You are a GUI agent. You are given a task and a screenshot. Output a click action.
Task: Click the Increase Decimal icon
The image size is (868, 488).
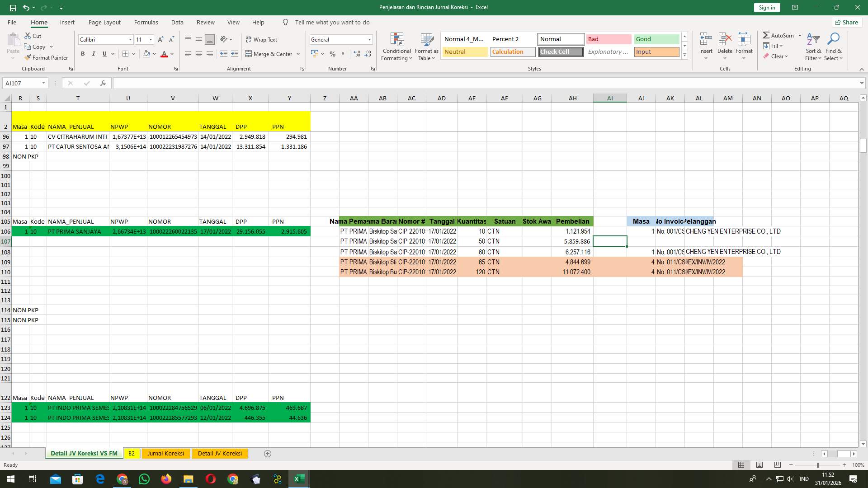(x=357, y=54)
